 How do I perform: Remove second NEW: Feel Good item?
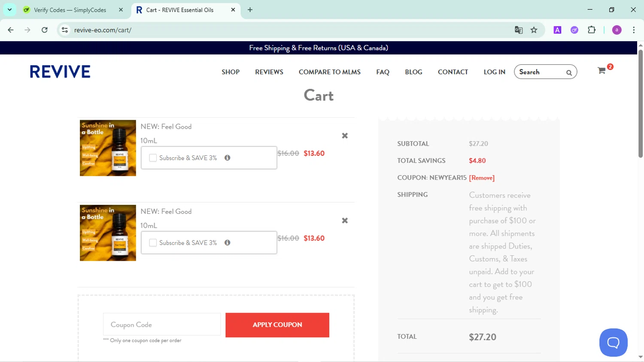pyautogui.click(x=345, y=221)
